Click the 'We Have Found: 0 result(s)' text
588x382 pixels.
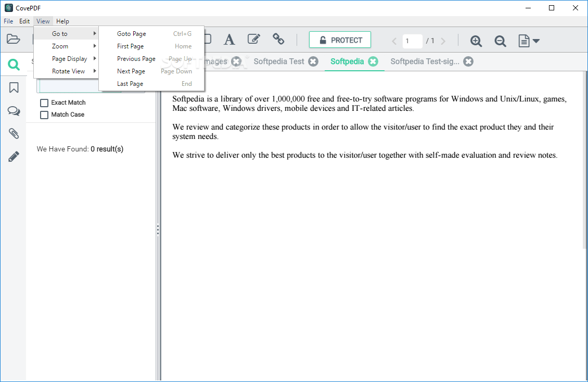click(x=80, y=149)
